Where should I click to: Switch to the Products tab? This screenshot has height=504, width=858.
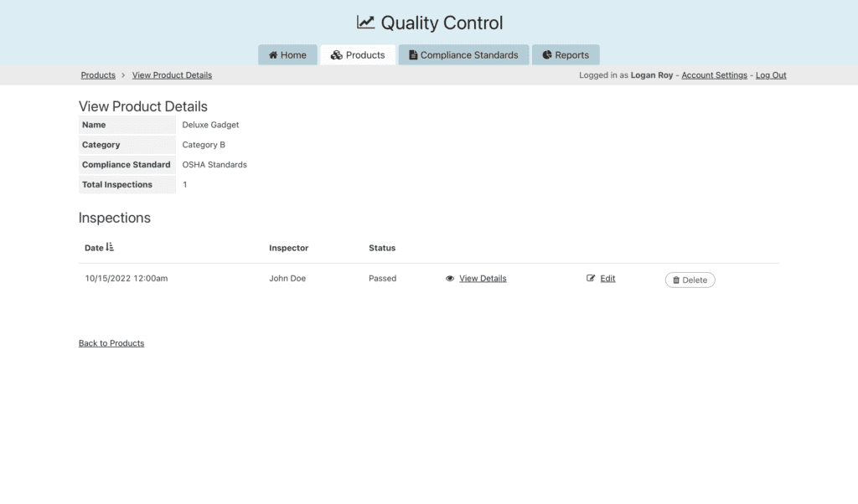[358, 55]
